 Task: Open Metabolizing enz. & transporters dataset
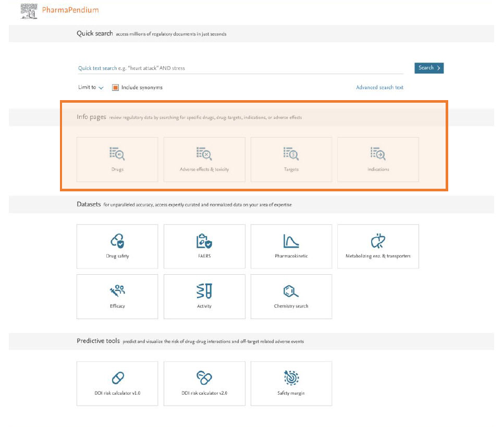click(x=378, y=246)
